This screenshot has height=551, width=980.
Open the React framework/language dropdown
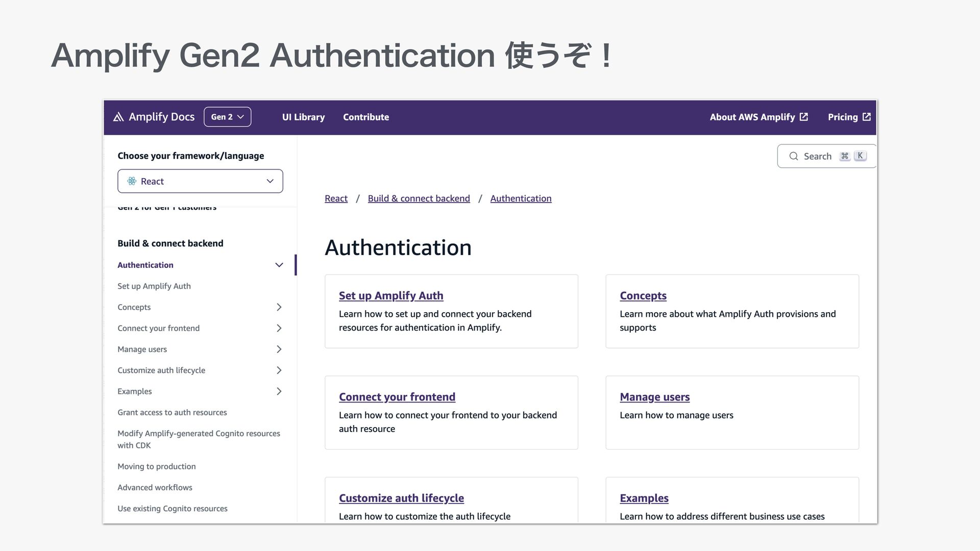click(x=200, y=181)
